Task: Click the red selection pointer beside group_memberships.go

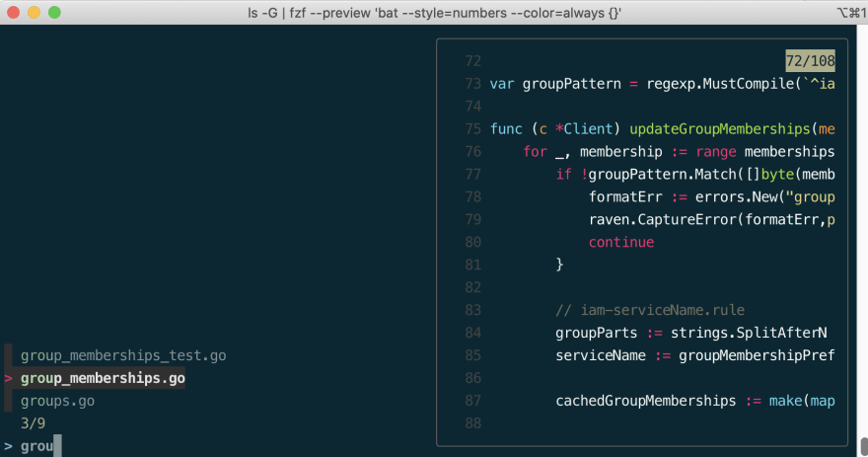Action: coord(8,379)
